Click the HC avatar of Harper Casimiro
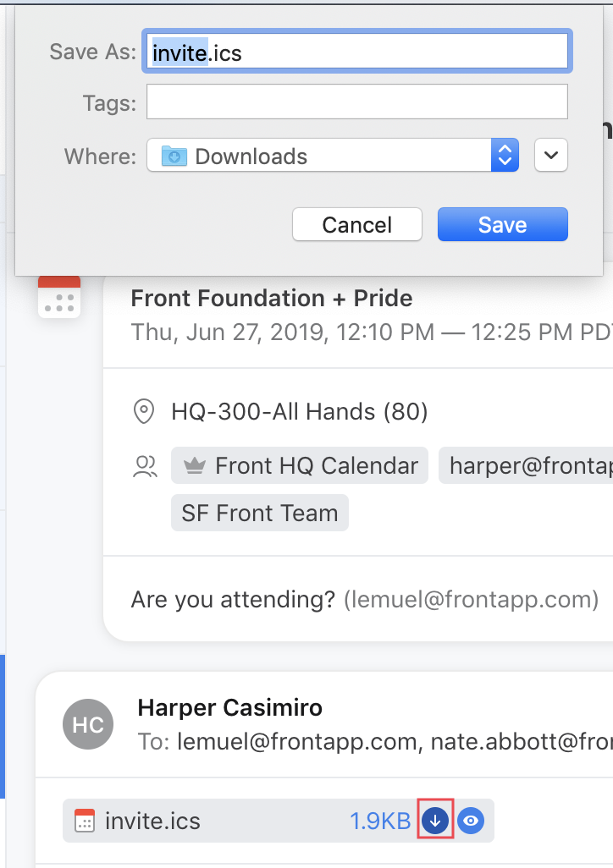 88,724
